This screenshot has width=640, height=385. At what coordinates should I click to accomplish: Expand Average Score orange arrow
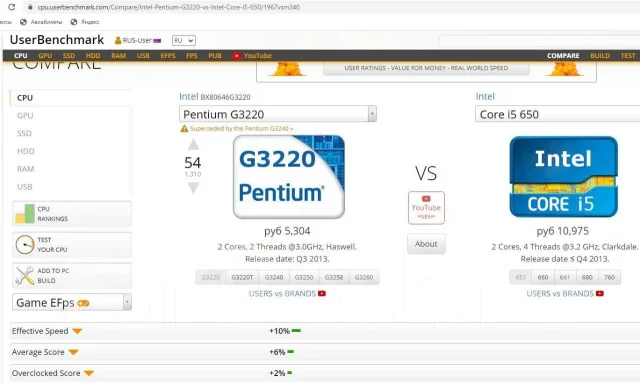(x=73, y=352)
